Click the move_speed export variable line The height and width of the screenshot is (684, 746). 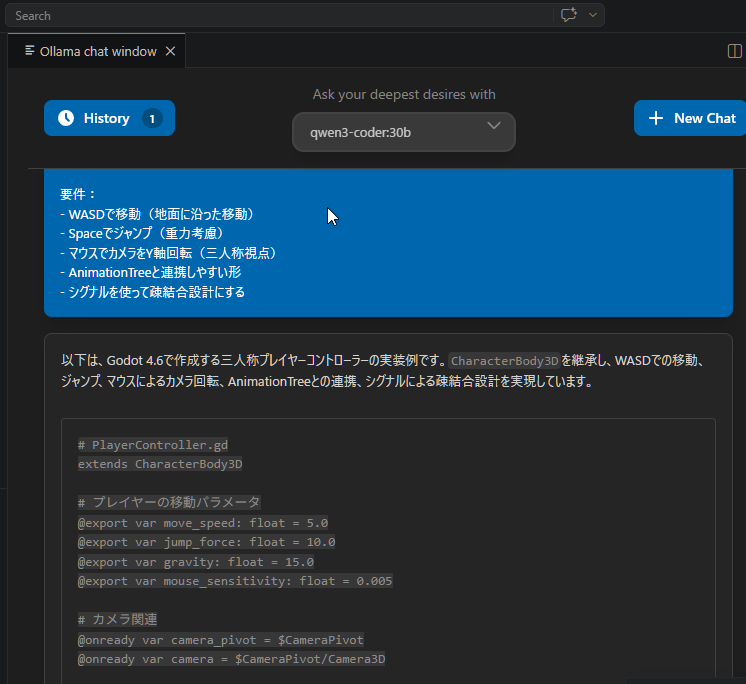(x=203, y=523)
